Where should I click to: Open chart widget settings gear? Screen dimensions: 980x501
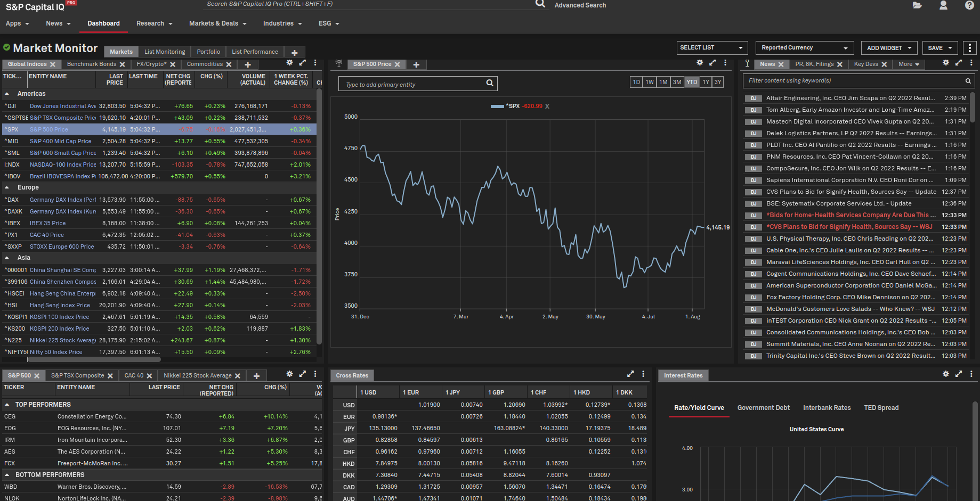tap(700, 63)
